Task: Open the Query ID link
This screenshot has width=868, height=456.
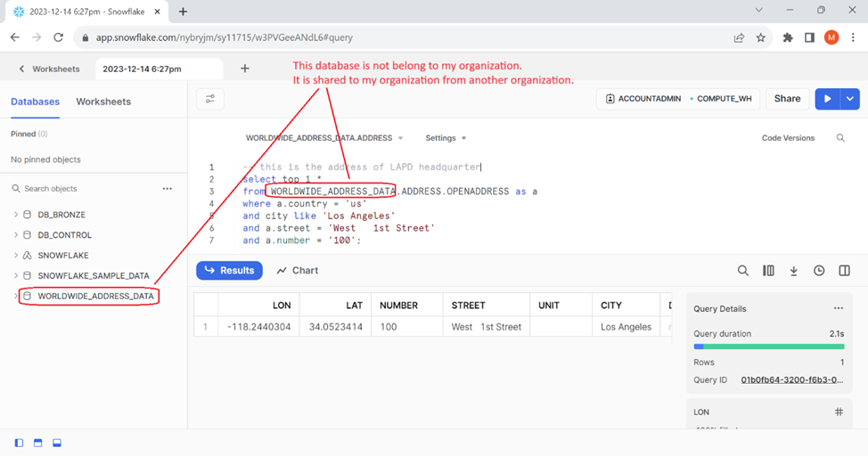Action: [791, 379]
